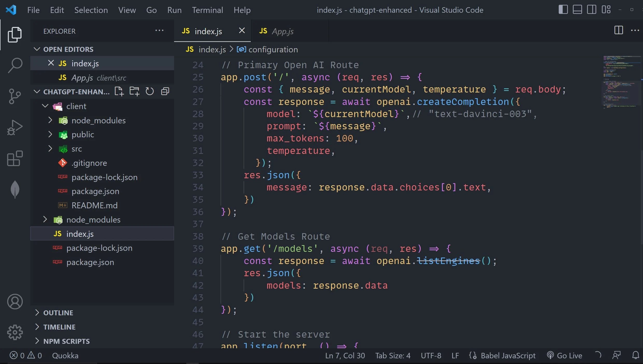
Task: Collapse all folders in explorer
Action: (165, 91)
